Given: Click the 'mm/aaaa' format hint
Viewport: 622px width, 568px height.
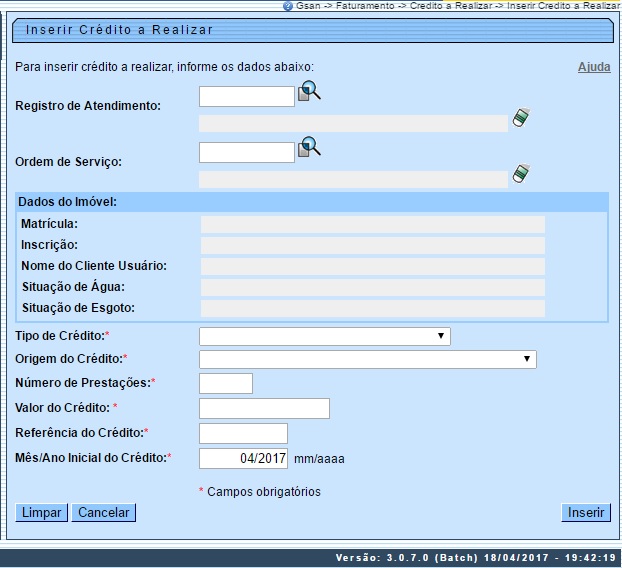Looking at the screenshot, I should 319,459.
